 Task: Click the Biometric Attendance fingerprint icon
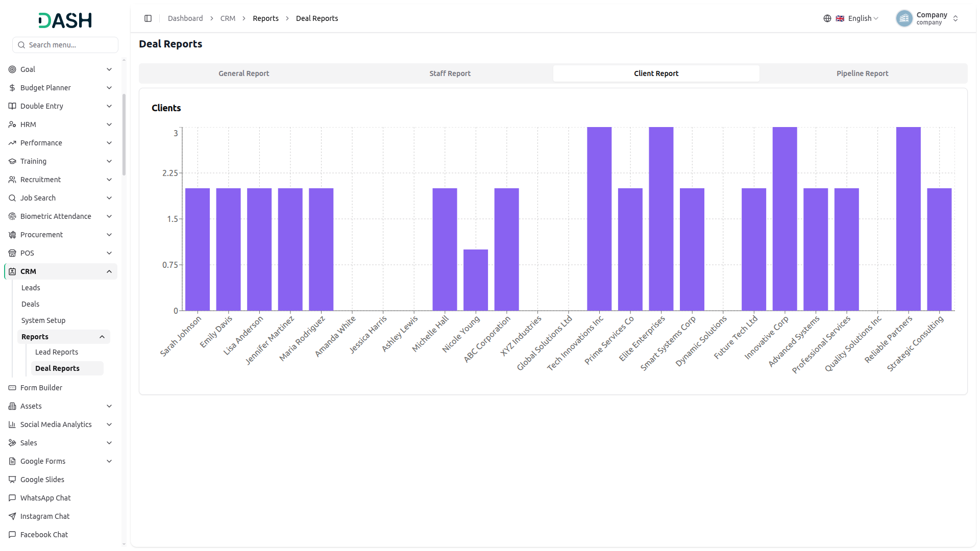[x=12, y=216]
